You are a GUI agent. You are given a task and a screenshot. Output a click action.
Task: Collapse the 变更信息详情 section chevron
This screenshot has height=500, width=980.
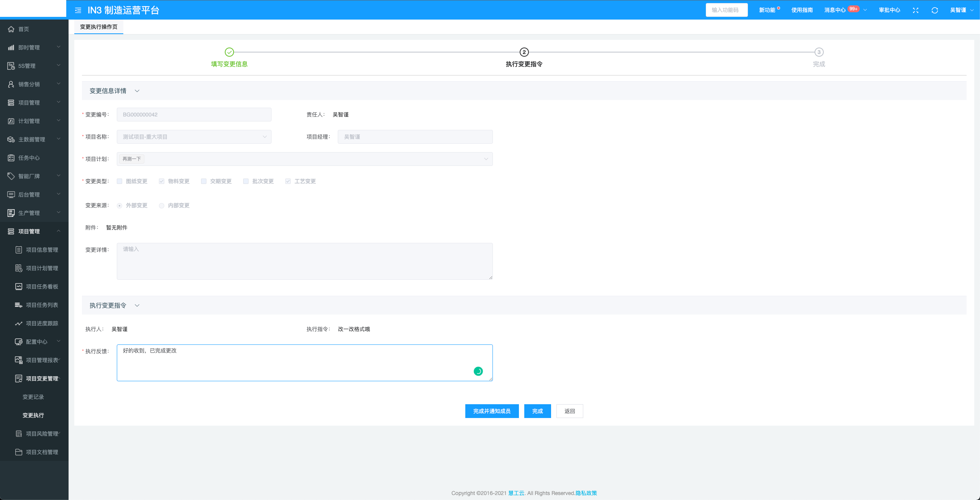click(137, 91)
